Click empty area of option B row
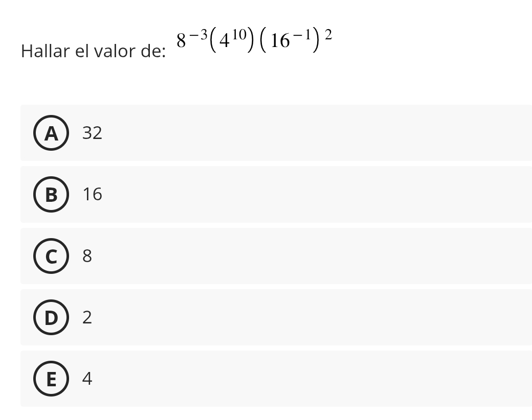 (307, 195)
